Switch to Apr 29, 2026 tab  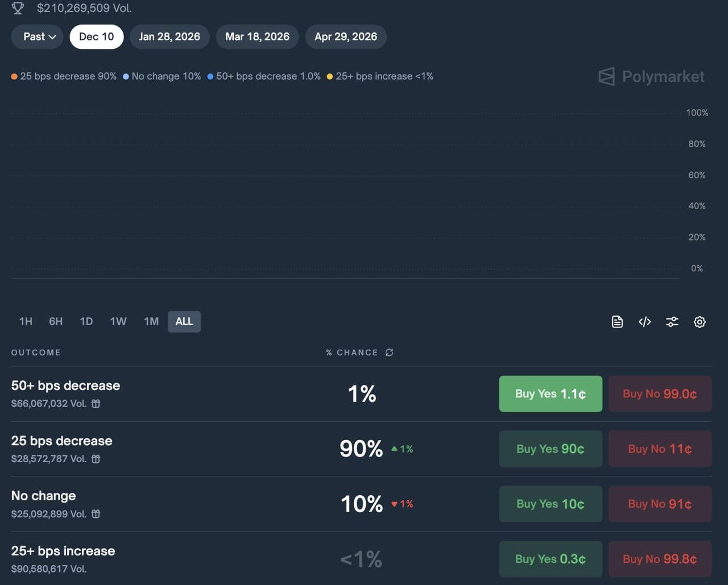345,37
